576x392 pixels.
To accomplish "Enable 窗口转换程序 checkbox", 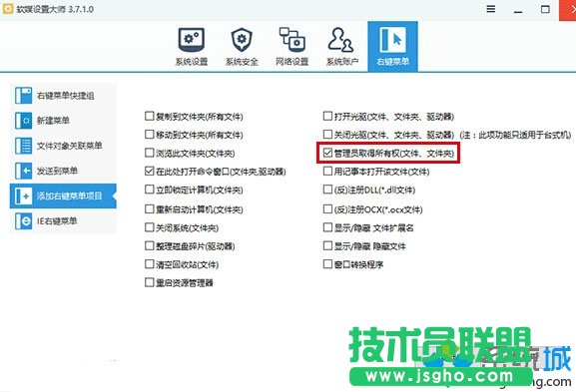I will point(327,264).
